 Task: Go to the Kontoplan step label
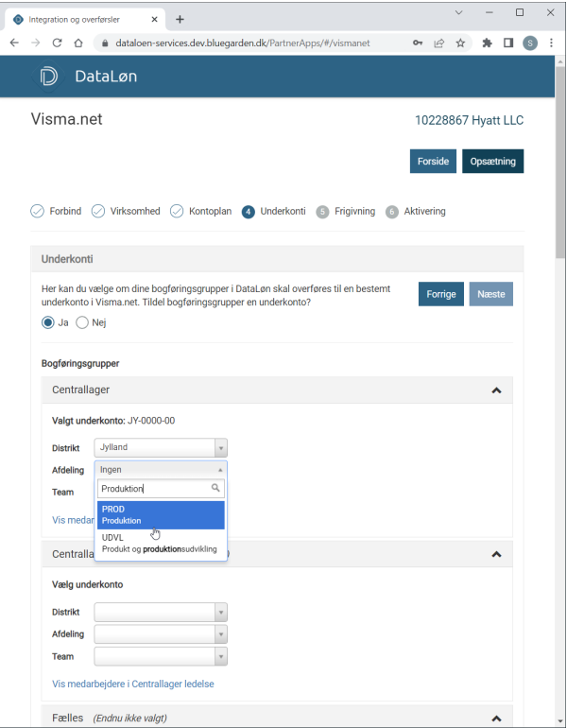point(210,211)
